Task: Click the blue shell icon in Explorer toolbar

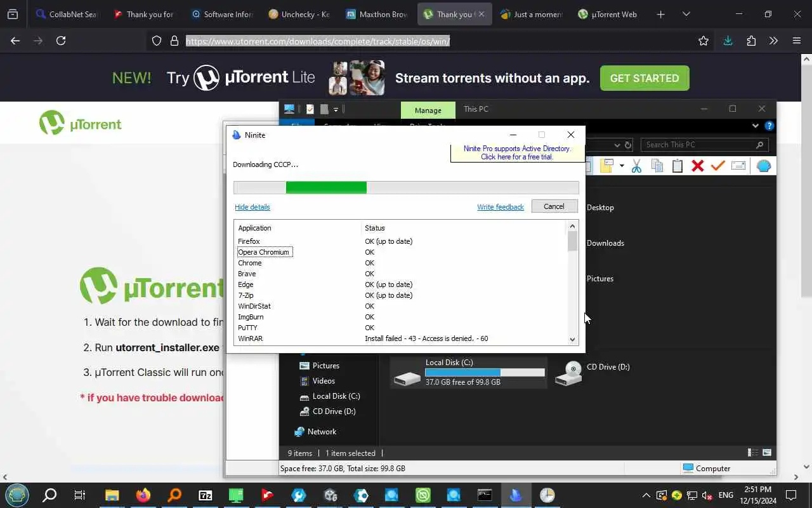Action: coord(764,166)
